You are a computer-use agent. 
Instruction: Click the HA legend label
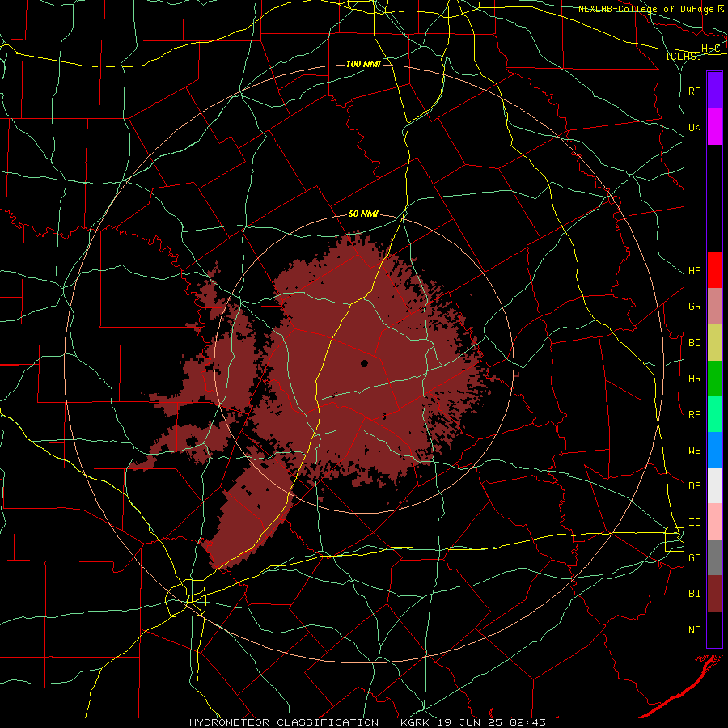(x=694, y=271)
